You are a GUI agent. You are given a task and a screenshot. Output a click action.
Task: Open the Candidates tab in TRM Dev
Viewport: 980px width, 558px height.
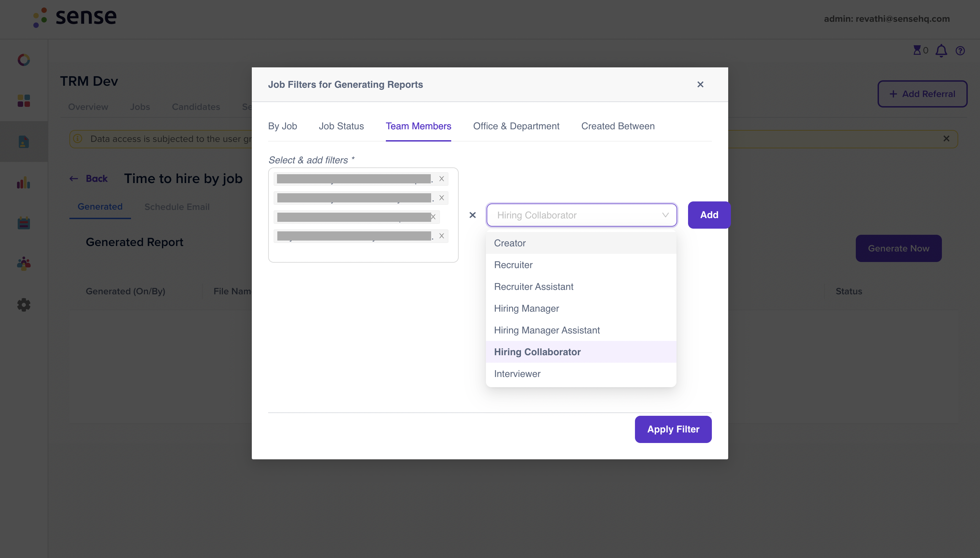tap(196, 107)
